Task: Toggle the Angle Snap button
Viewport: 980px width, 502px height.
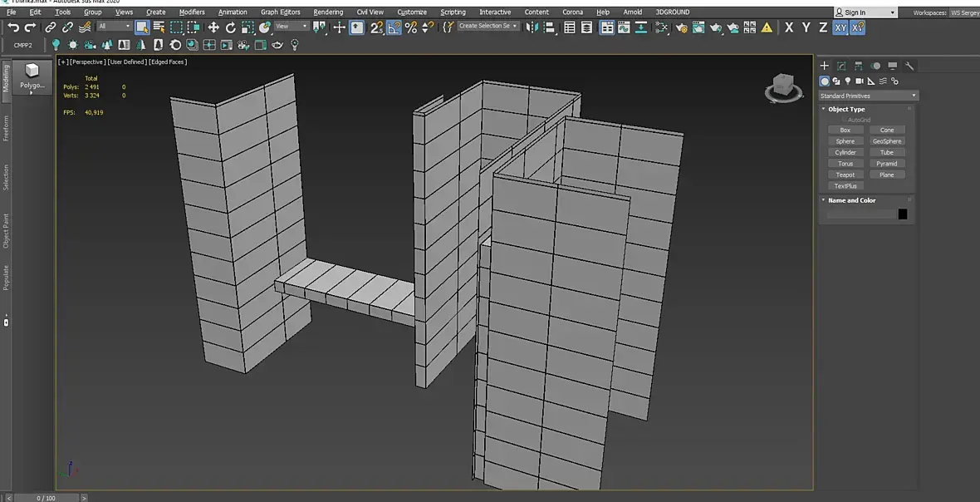Action: [x=394, y=27]
